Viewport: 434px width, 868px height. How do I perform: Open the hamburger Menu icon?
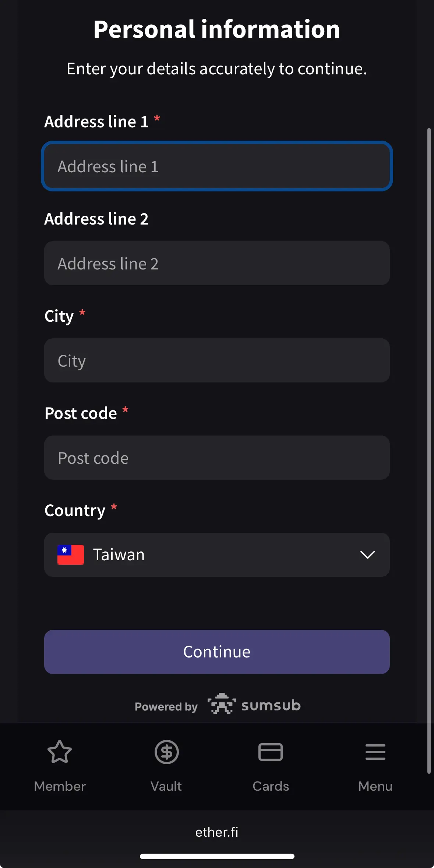(375, 752)
